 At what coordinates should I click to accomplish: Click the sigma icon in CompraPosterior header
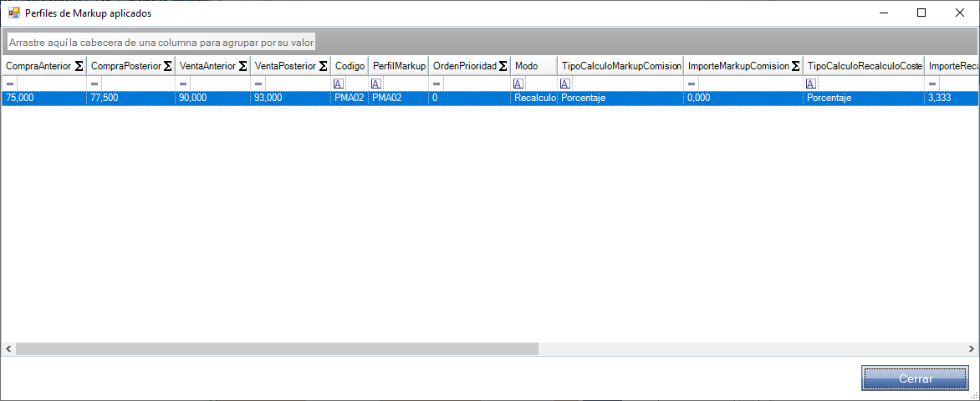pos(167,66)
